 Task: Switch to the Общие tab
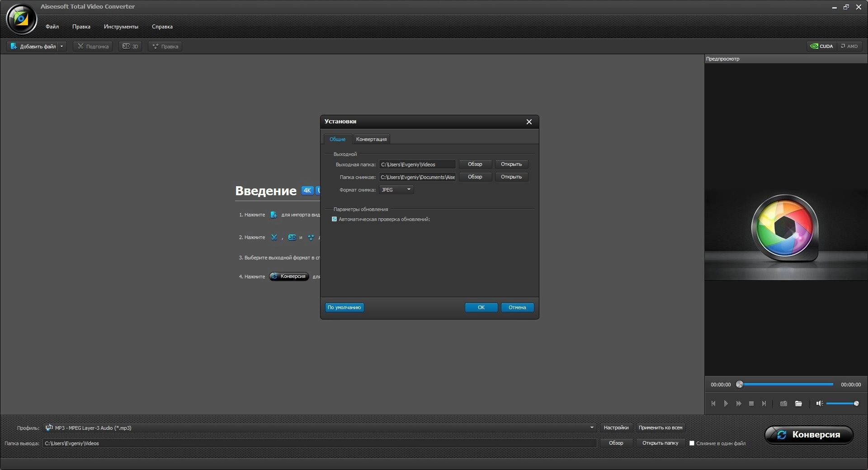pos(337,139)
